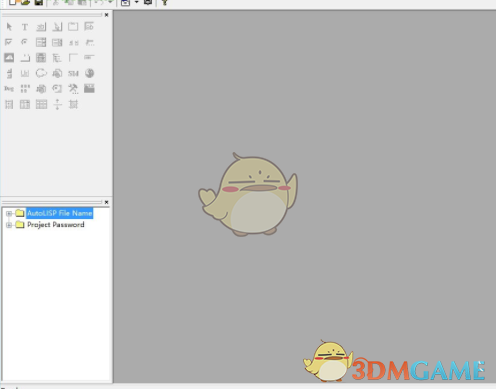Select the tab strip control tool

pos(25,58)
